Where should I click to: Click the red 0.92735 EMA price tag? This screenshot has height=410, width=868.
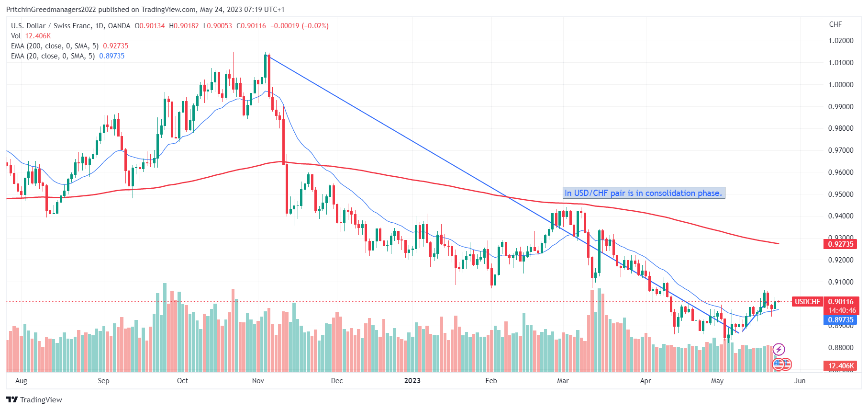pyautogui.click(x=841, y=244)
